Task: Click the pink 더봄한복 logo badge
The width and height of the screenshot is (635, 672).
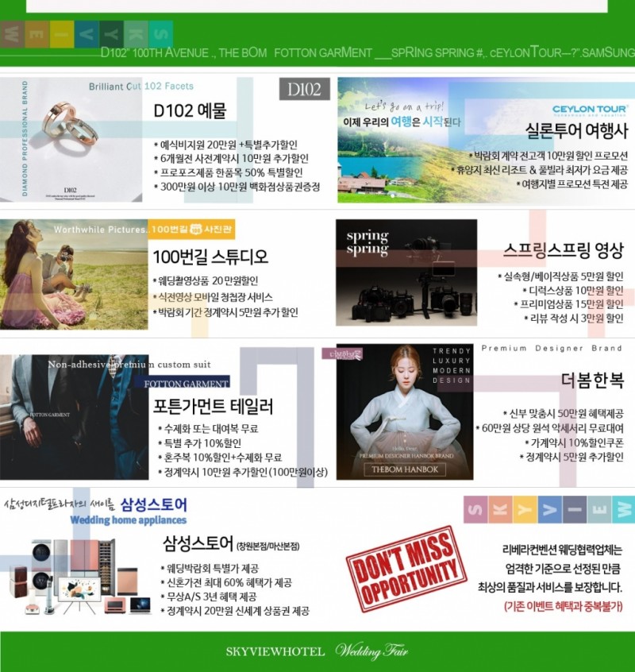Action: (x=342, y=354)
